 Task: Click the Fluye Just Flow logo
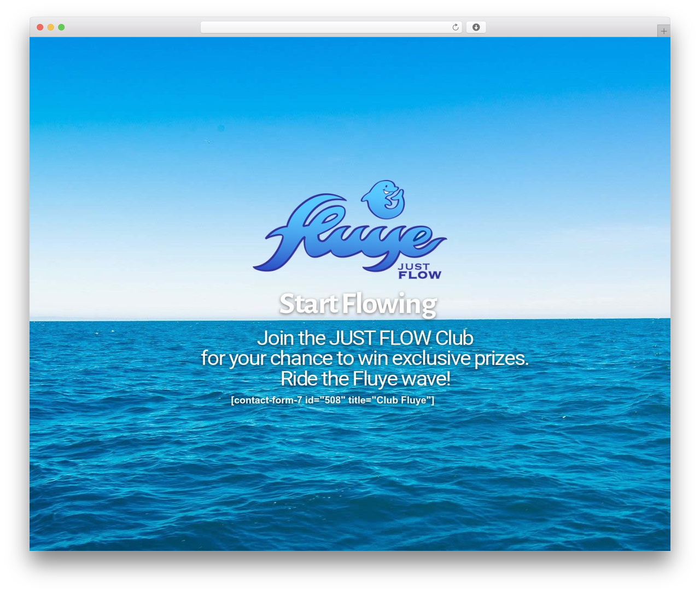(350, 230)
